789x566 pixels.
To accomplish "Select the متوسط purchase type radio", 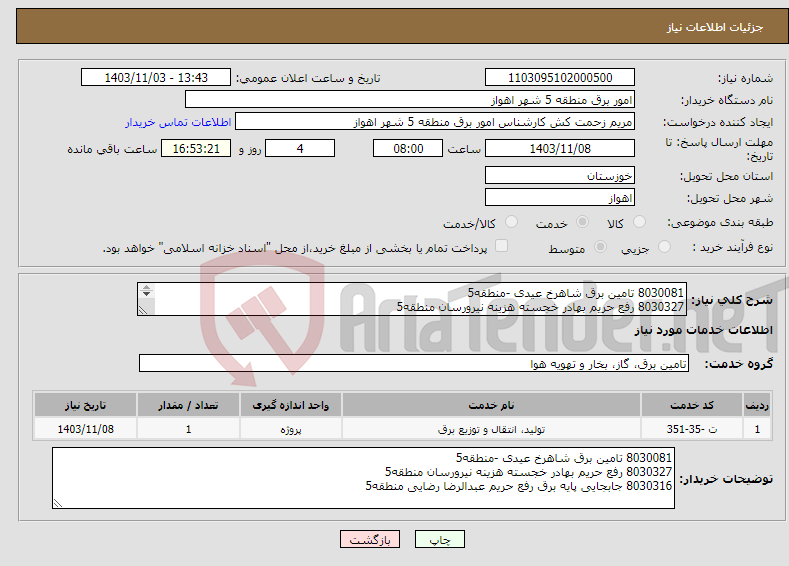I will (x=600, y=247).
